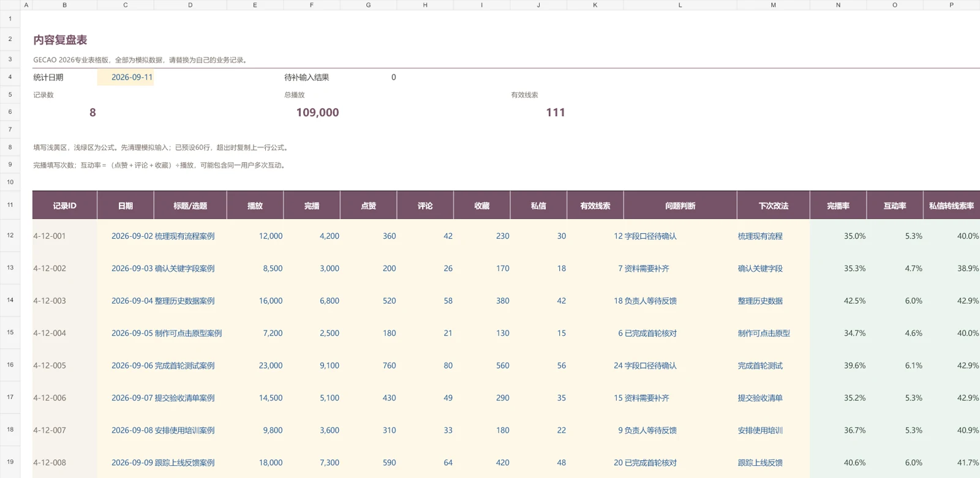Click row number 16 header
Image resolution: width=980 pixels, height=478 pixels.
[x=10, y=365]
